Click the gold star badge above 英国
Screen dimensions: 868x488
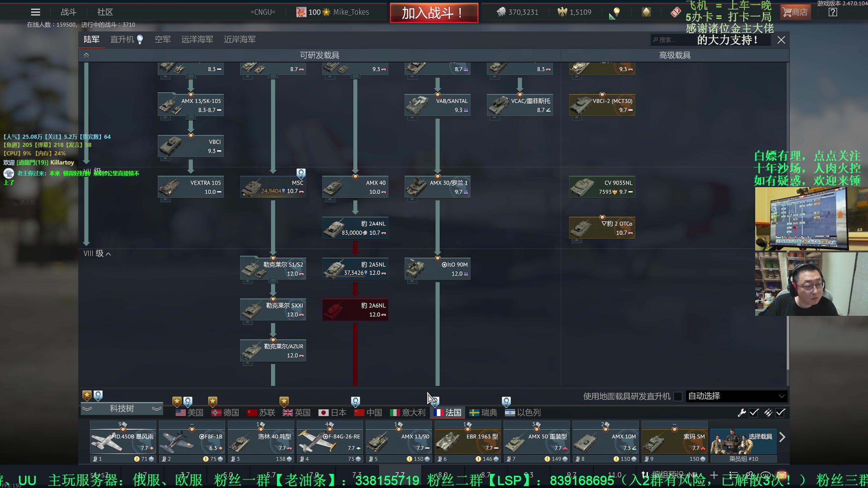coord(284,402)
